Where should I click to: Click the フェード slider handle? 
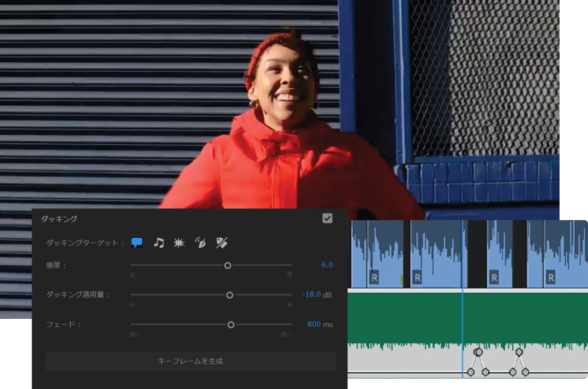231,325
